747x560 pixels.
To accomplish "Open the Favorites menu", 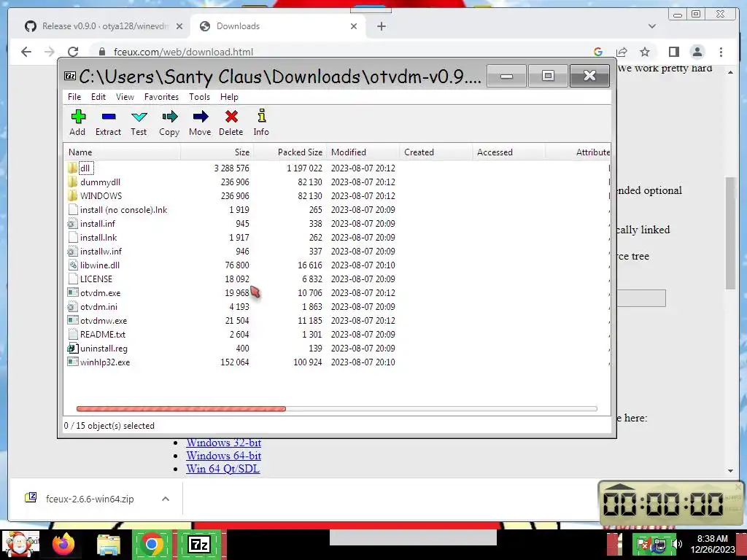I will 161,97.
